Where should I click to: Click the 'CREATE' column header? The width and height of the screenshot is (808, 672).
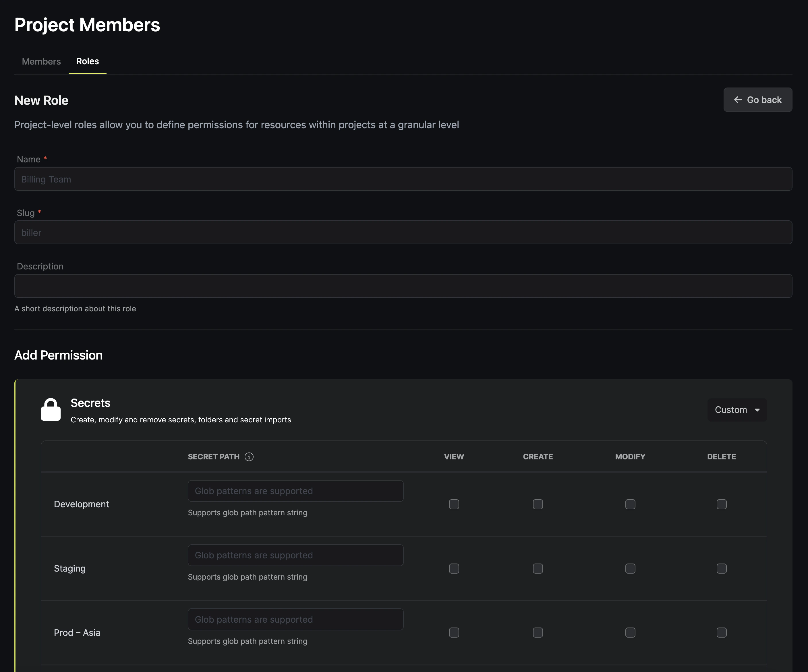(x=538, y=457)
